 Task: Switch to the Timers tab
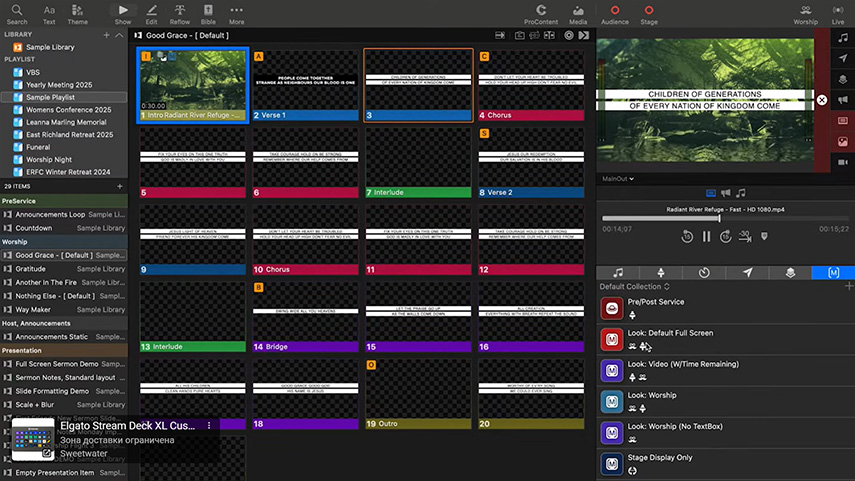pyautogui.click(x=704, y=273)
